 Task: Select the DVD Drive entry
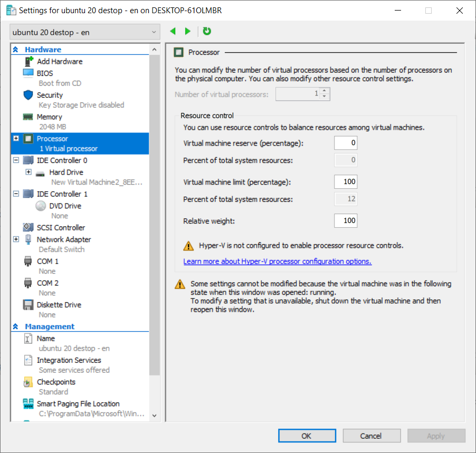click(x=65, y=206)
